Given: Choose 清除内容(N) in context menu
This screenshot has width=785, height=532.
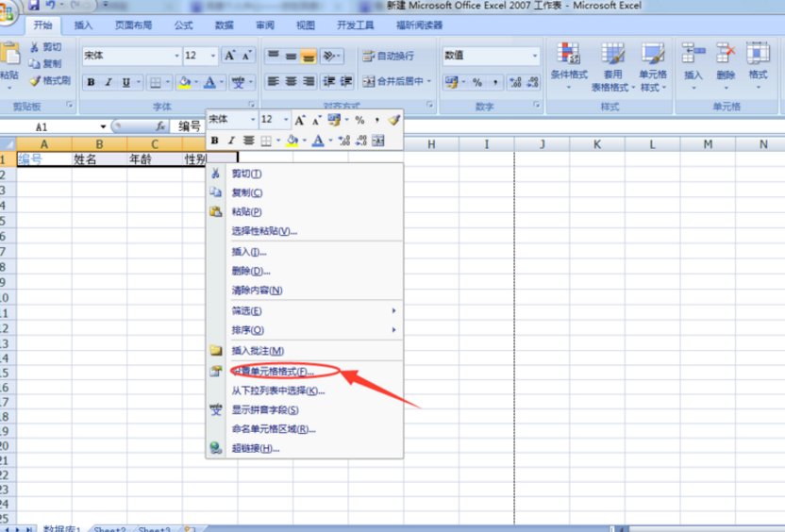Looking at the screenshot, I should tap(305, 291).
